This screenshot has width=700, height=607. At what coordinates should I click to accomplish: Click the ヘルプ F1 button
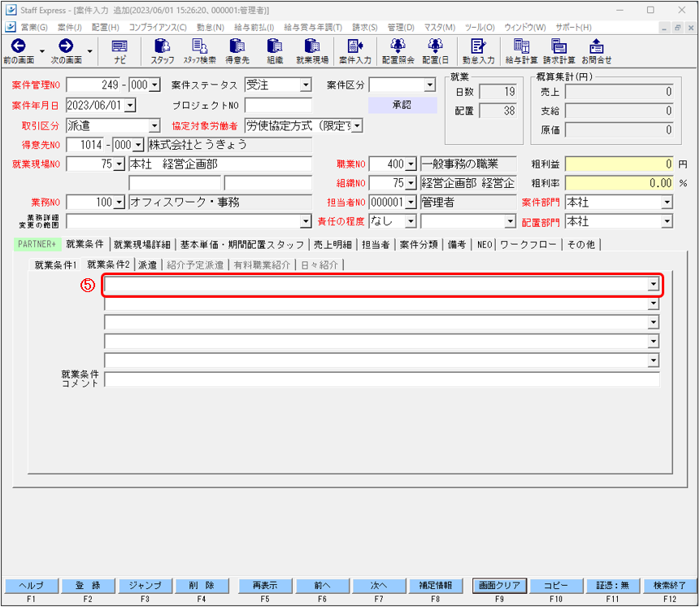click(31, 586)
